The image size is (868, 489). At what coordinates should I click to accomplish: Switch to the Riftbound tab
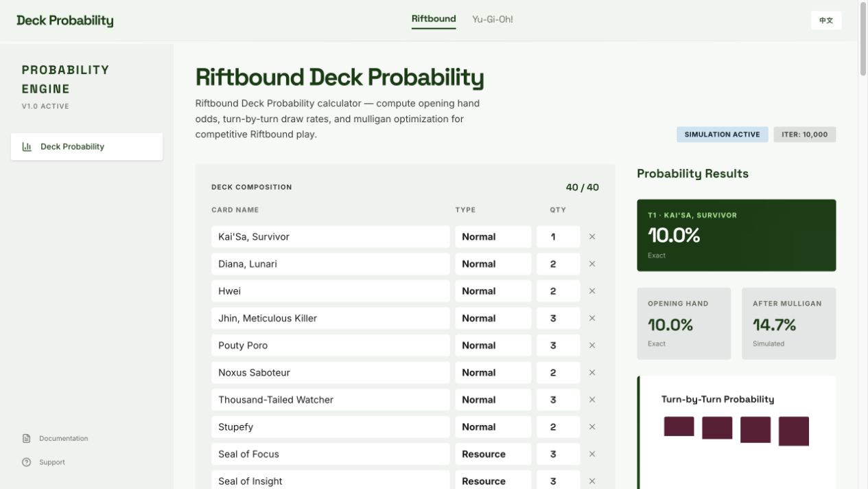click(434, 19)
